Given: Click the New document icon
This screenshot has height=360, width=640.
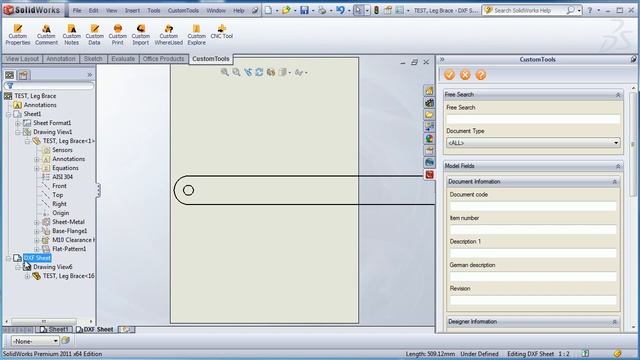Looking at the screenshot, I should point(268,10).
